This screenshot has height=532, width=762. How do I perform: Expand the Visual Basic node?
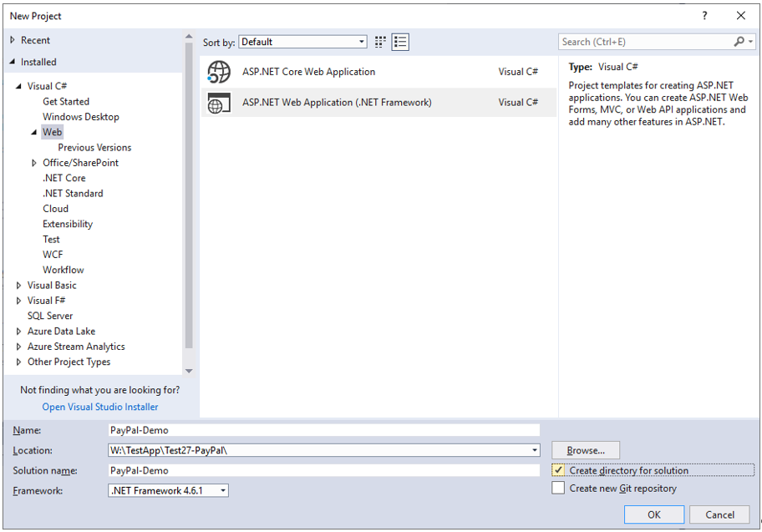coord(18,285)
